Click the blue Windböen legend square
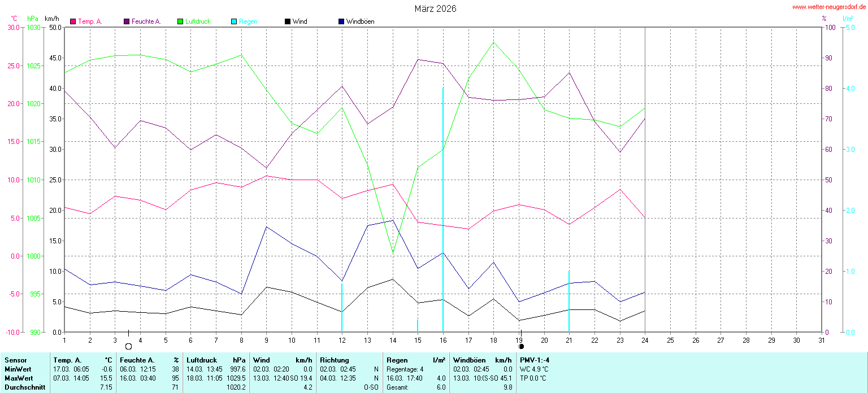 click(x=341, y=21)
